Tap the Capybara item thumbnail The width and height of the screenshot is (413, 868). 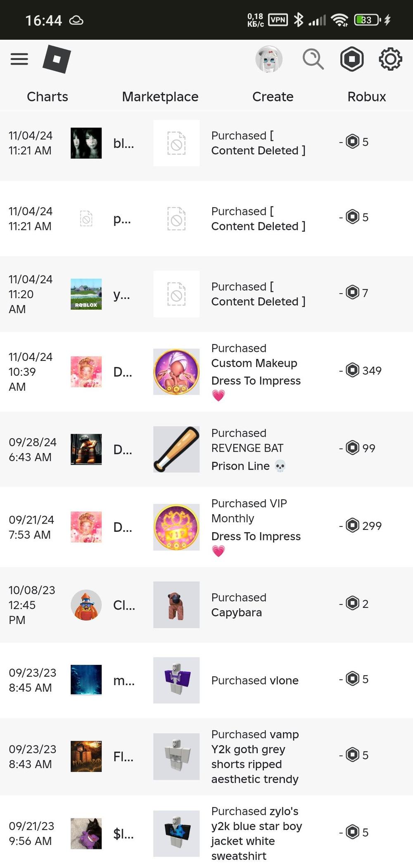tap(176, 605)
